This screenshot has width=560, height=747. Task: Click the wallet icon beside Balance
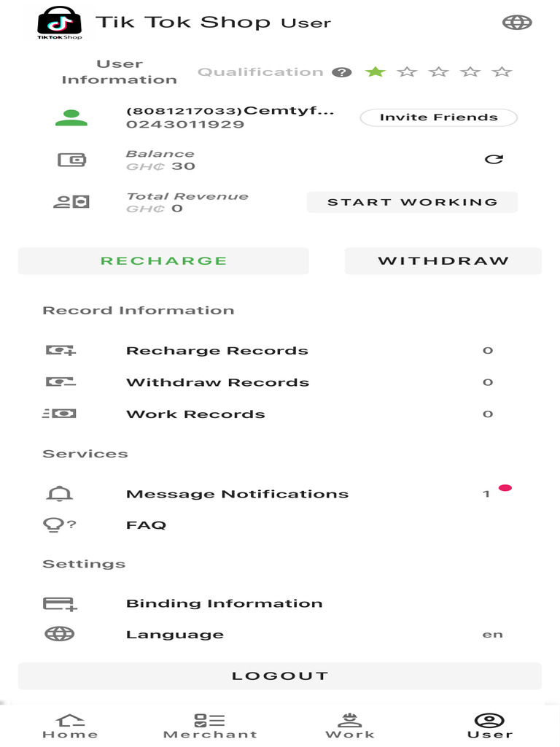(71, 160)
